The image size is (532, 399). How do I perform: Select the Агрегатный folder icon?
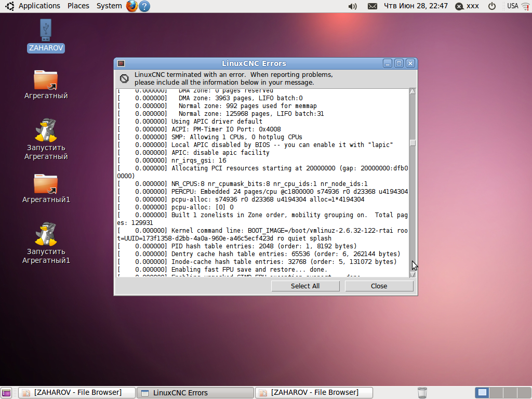(x=46, y=85)
